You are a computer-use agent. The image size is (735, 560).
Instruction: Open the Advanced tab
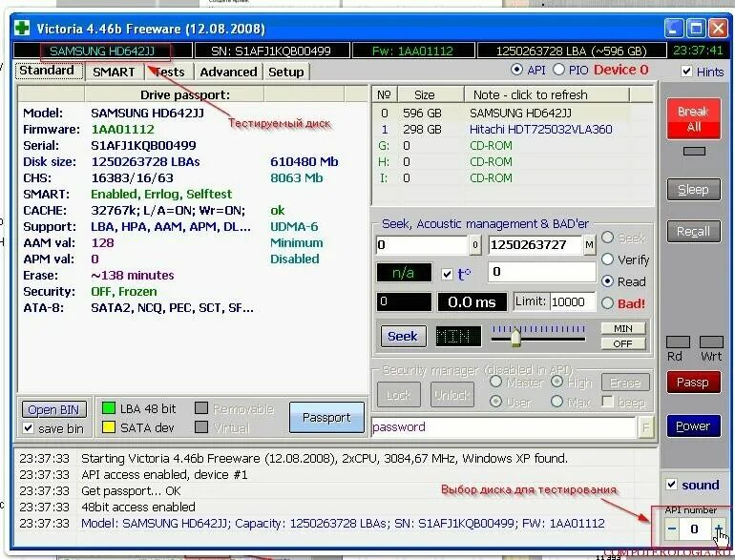coord(228,73)
